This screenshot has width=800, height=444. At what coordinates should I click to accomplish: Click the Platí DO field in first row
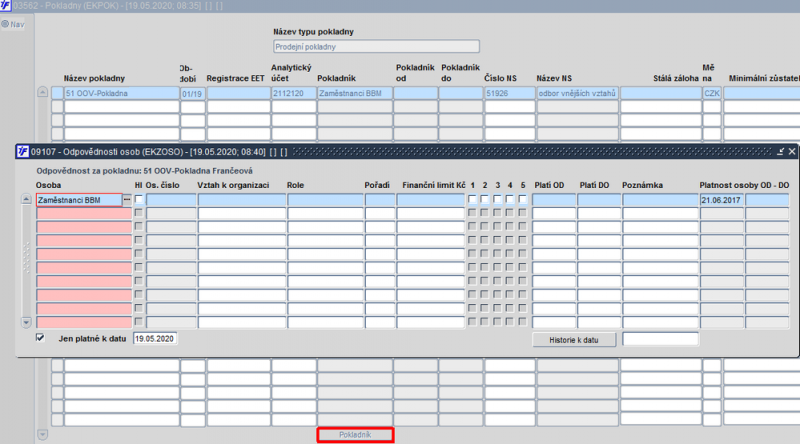tap(599, 200)
